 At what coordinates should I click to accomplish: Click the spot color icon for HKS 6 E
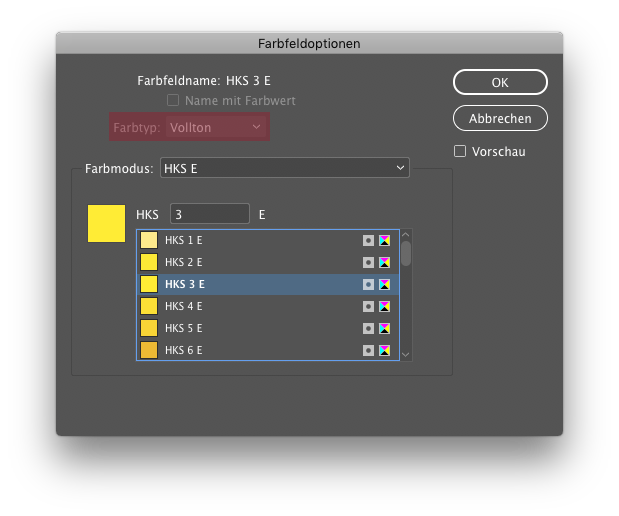(x=368, y=350)
